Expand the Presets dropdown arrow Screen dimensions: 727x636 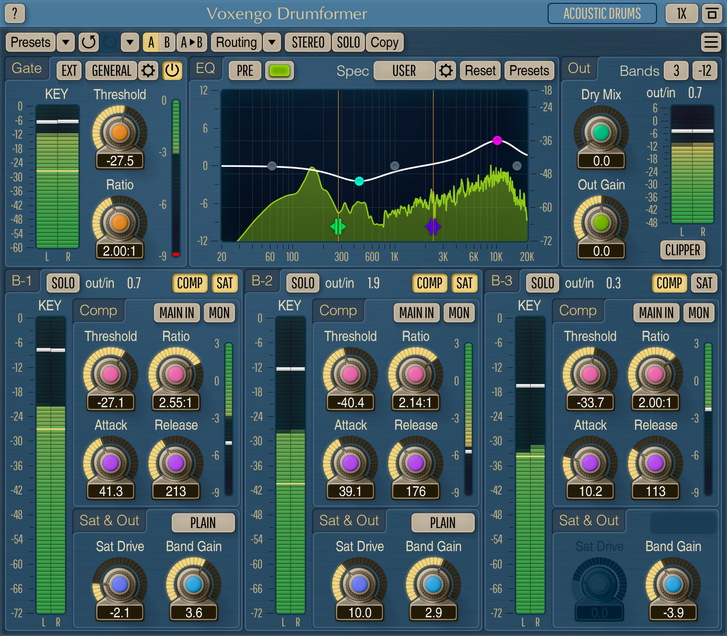(x=66, y=43)
